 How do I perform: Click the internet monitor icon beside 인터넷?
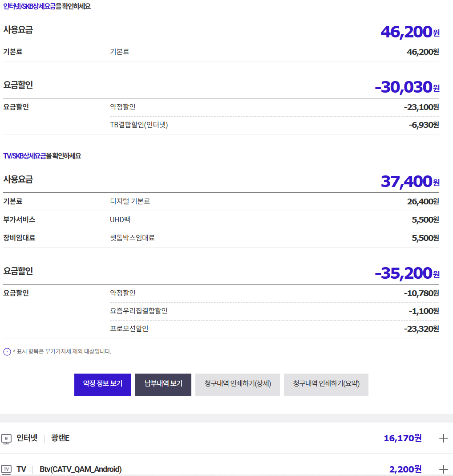[x=6, y=439]
